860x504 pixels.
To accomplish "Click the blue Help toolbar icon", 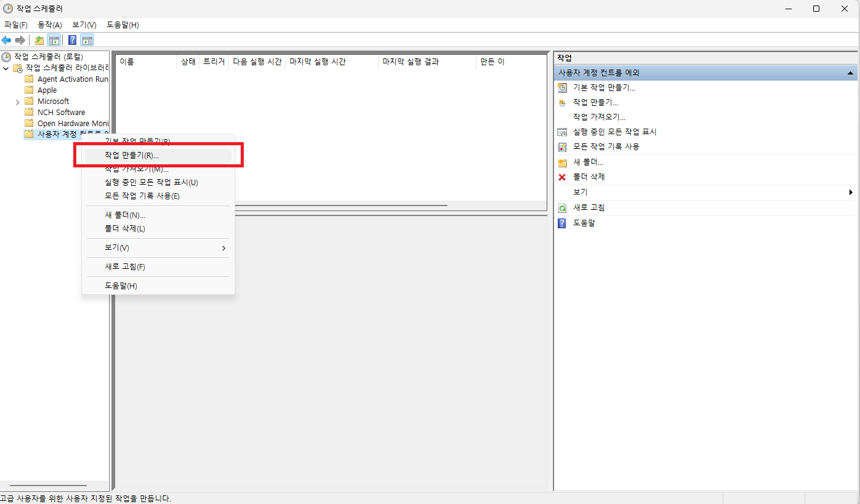I will click(73, 41).
